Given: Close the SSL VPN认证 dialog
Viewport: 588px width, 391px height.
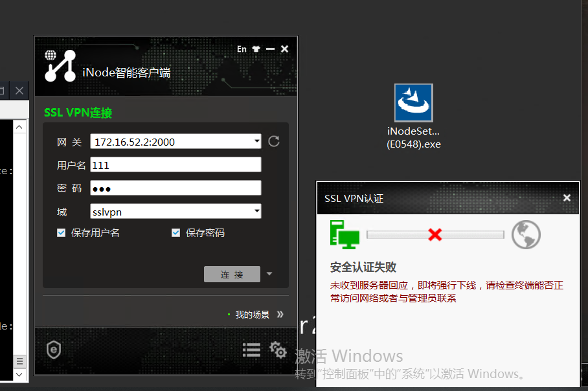Looking at the screenshot, I should point(567,197).
